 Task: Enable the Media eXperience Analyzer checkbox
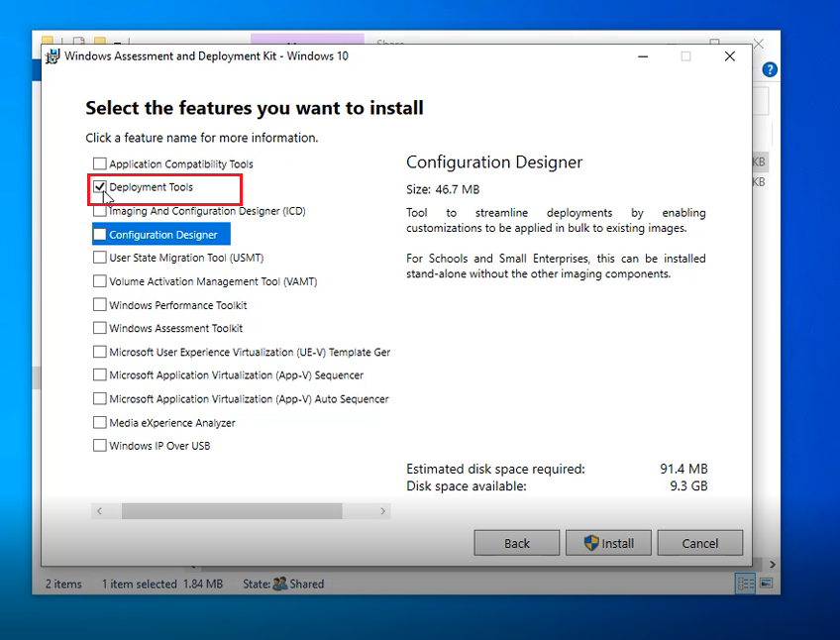100,422
